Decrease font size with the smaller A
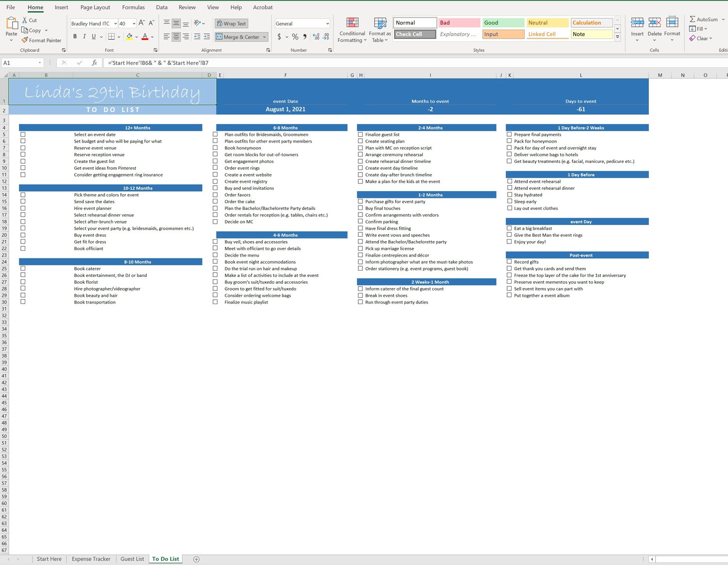The width and height of the screenshot is (728, 565). [x=151, y=23]
